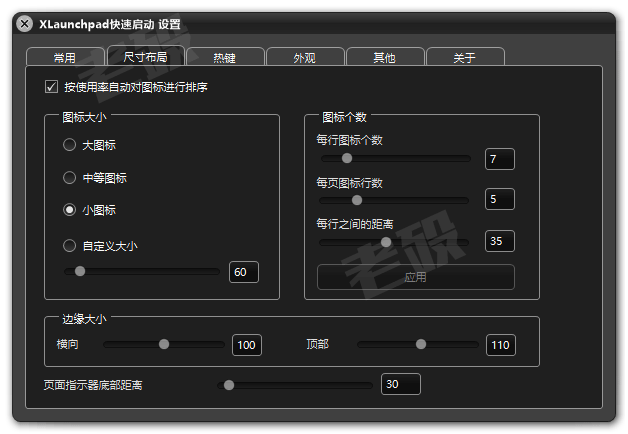Click the 每页图标行数 field showing 5
The image size is (628, 434).
pos(500,199)
